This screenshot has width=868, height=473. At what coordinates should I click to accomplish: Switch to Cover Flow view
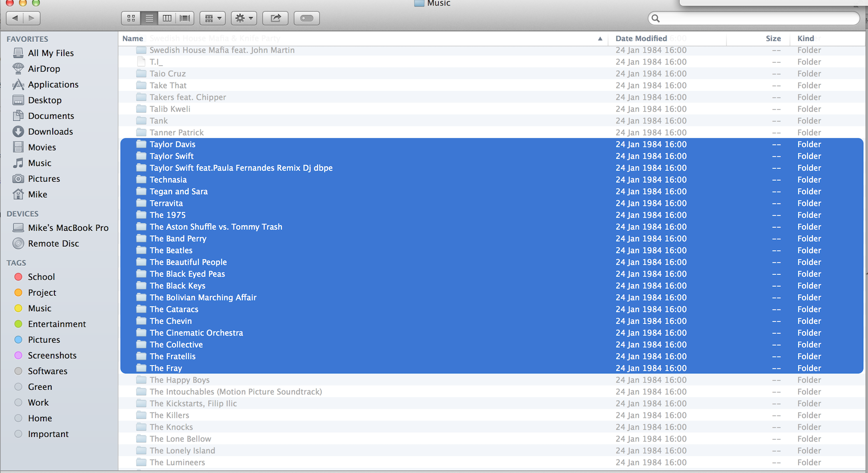(185, 18)
